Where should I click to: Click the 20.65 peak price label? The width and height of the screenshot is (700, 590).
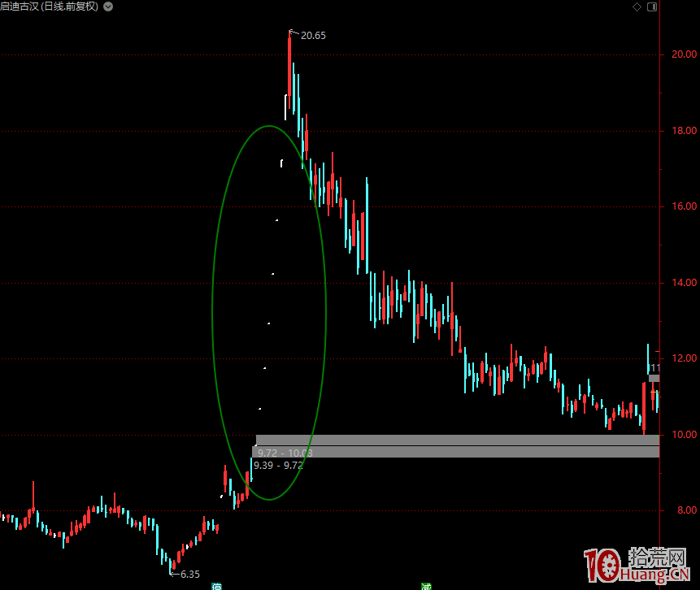[313, 36]
